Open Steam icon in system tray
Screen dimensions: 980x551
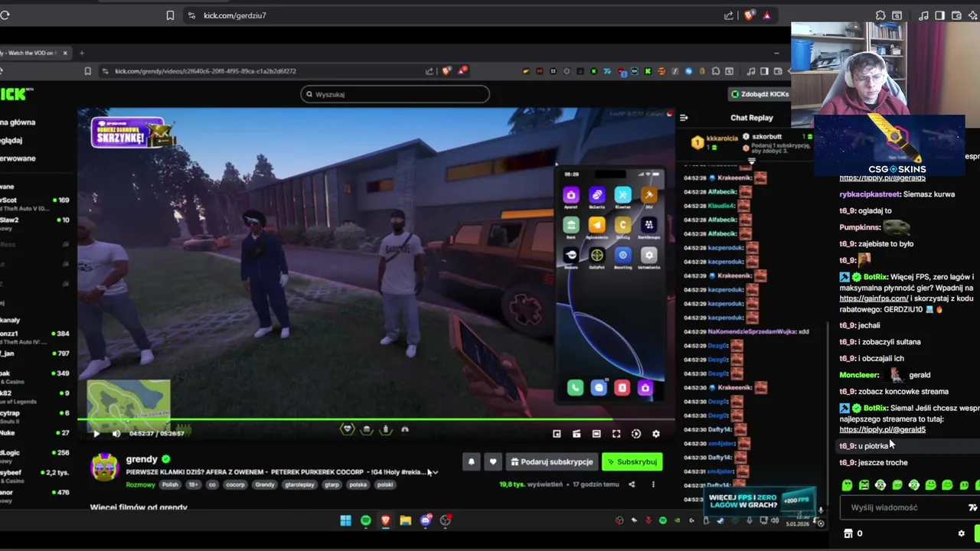pyautogui.click(x=720, y=520)
